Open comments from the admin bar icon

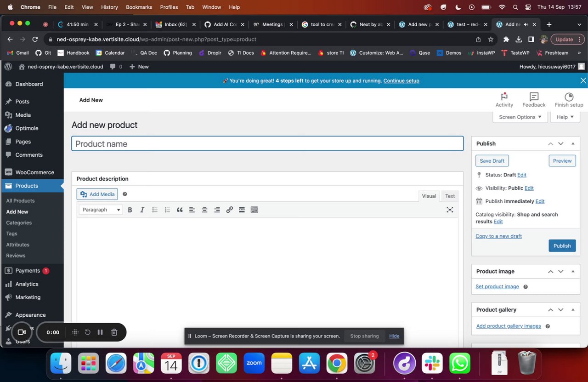click(x=116, y=67)
